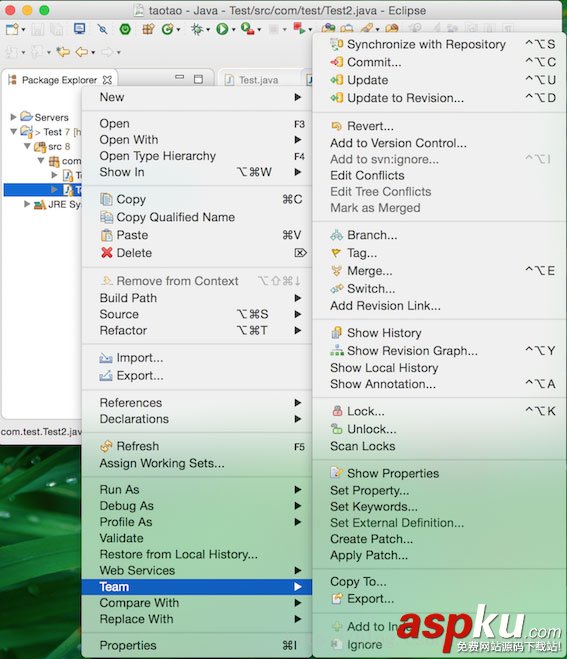Click the Show Properties icon
Screen dimensions: 567x659
(x=337, y=473)
